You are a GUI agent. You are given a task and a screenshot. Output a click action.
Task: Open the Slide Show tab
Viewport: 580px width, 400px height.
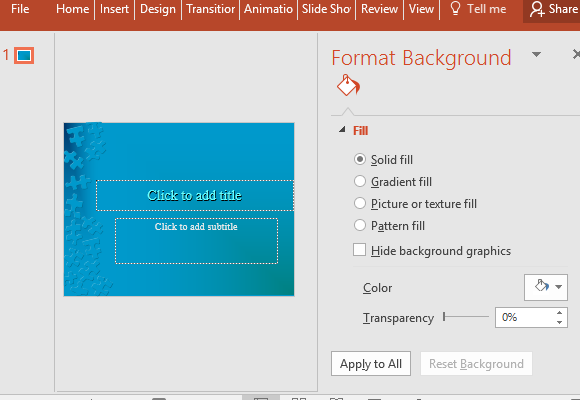326,9
